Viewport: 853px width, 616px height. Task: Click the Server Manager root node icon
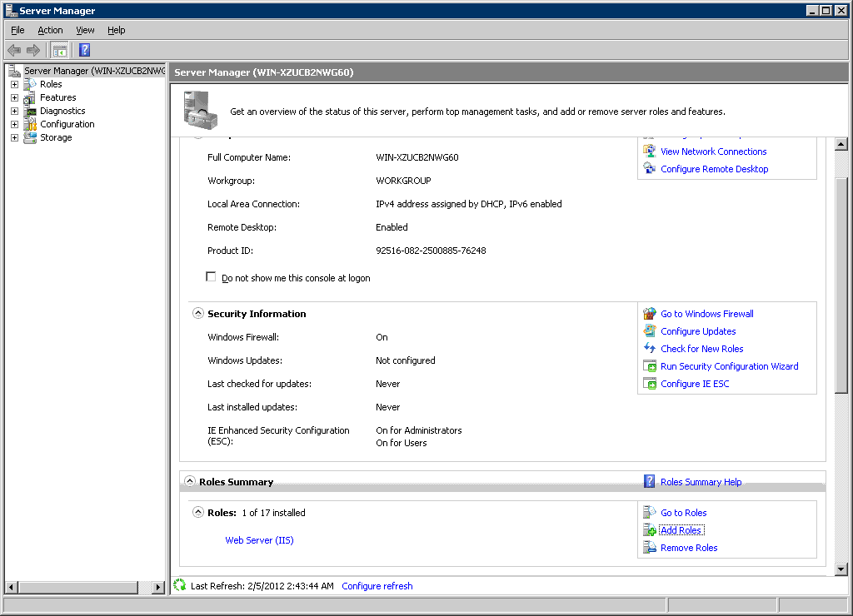[15, 71]
